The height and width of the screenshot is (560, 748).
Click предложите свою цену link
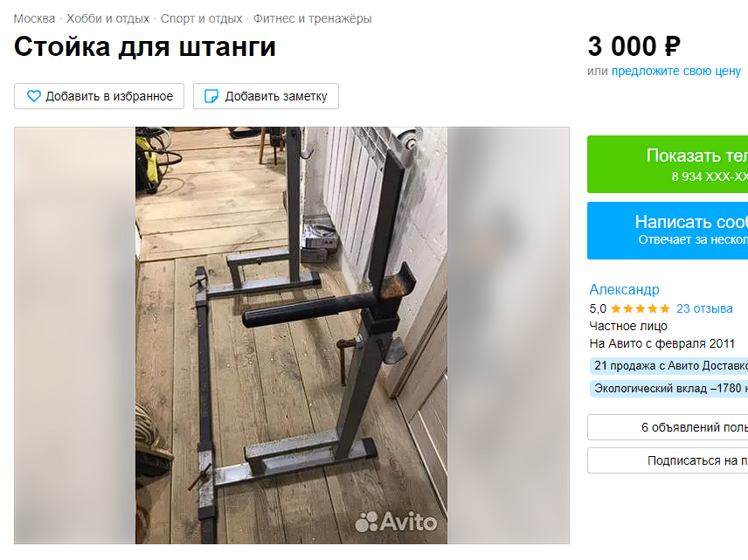click(676, 71)
